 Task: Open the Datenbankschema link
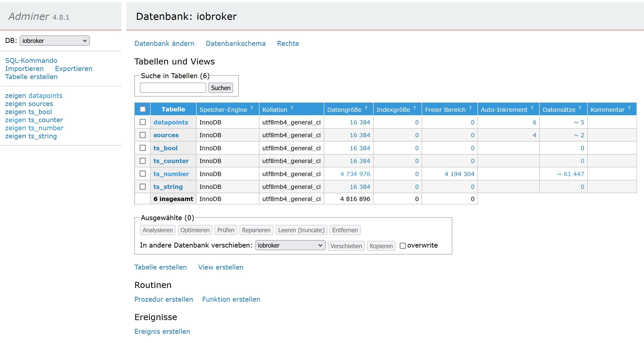236,44
